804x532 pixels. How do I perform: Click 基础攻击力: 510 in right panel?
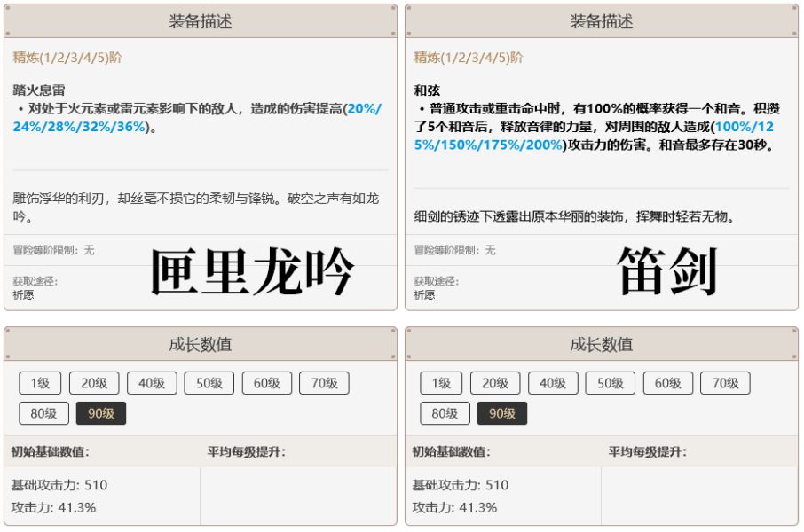[x=461, y=485]
